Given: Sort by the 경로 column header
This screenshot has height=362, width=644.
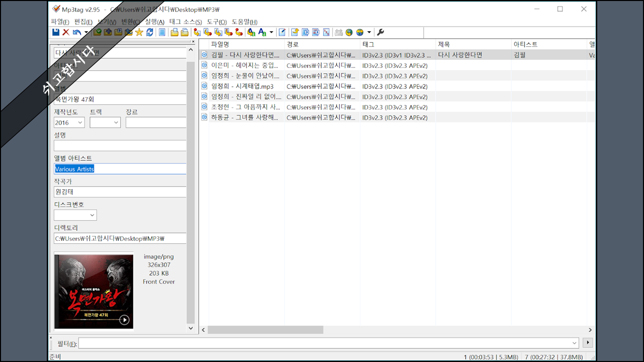Looking at the screenshot, I should (323, 44).
